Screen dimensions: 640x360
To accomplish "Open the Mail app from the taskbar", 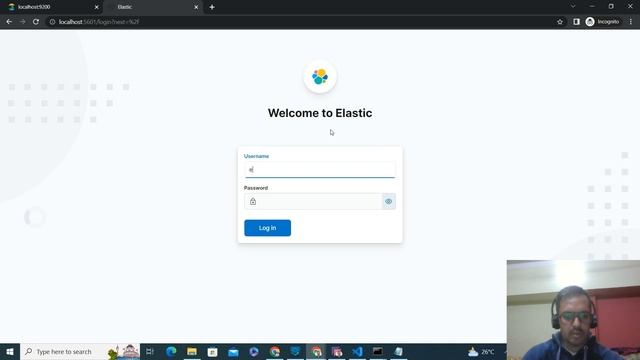I will (233, 351).
